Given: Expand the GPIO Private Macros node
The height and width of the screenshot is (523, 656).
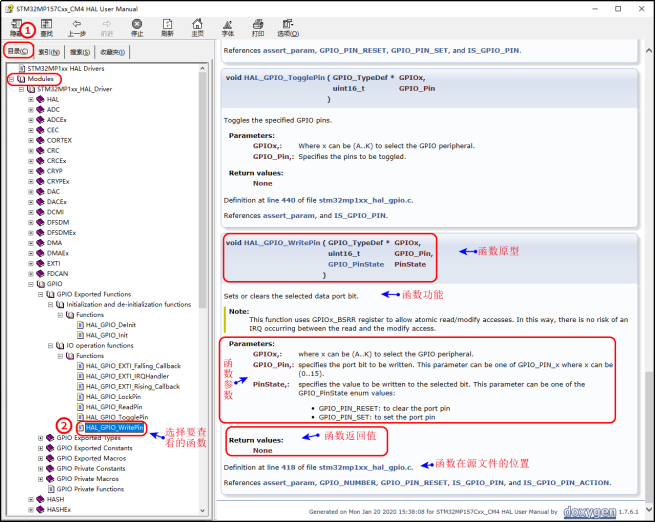Looking at the screenshot, I should point(41,479).
